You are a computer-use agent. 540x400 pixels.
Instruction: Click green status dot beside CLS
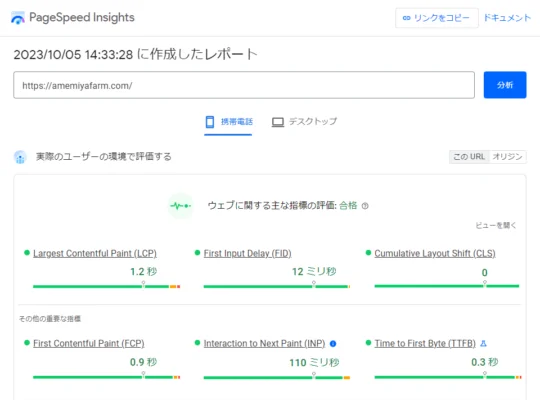click(x=368, y=253)
